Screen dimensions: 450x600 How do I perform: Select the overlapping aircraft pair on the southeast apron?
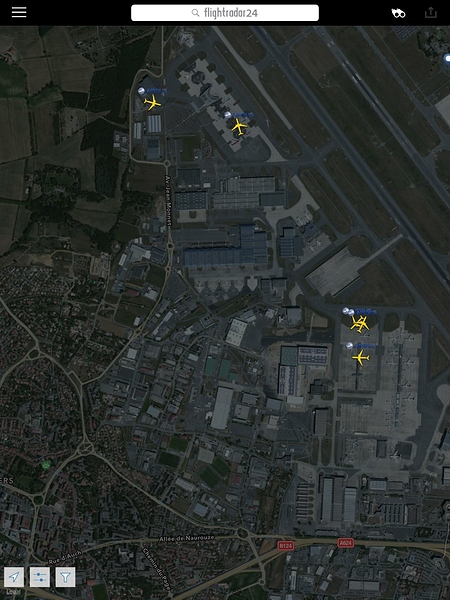[360, 324]
